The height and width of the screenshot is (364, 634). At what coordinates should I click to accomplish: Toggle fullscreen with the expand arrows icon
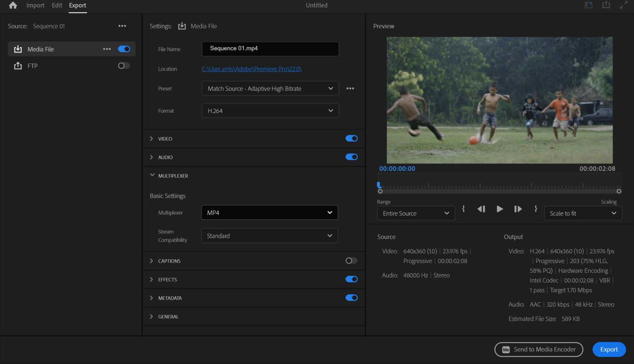pos(624,5)
